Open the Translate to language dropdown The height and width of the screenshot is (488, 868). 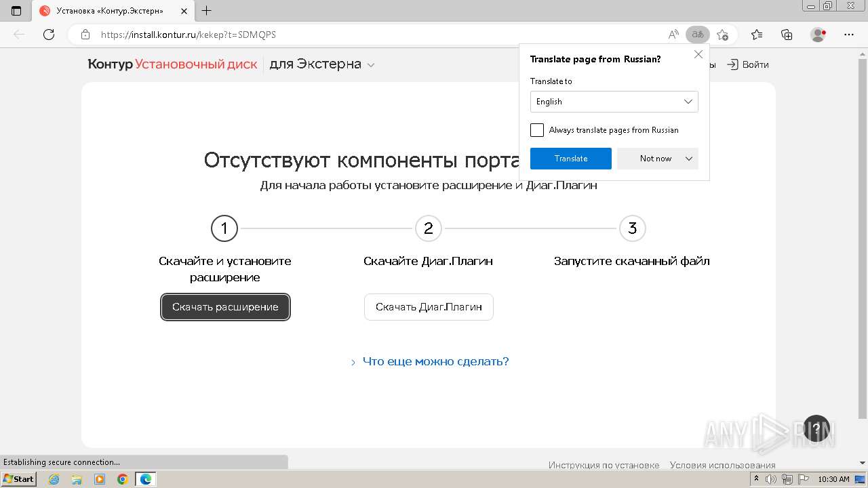[614, 102]
